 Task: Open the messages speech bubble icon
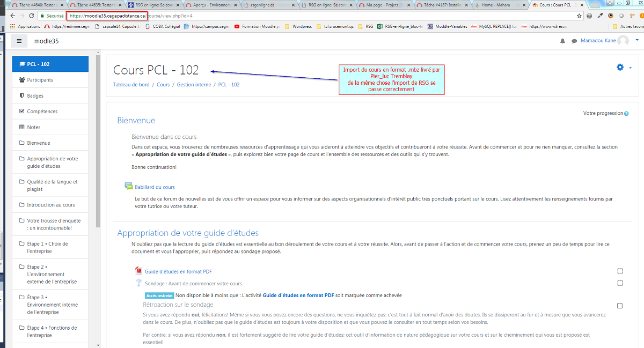pos(574,41)
